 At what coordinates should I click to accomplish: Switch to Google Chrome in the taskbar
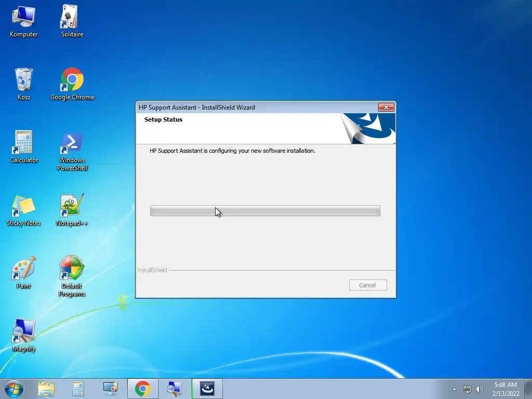tap(142, 389)
